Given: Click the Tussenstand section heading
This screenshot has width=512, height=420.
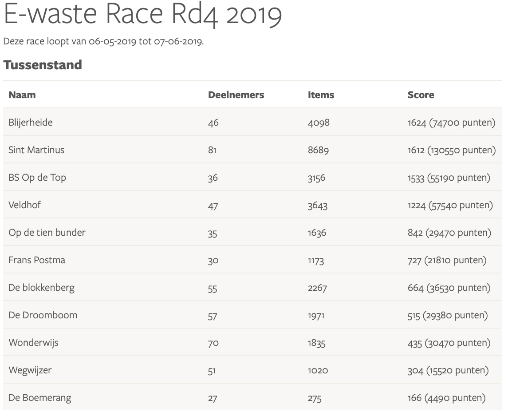Looking at the screenshot, I should click(x=43, y=65).
